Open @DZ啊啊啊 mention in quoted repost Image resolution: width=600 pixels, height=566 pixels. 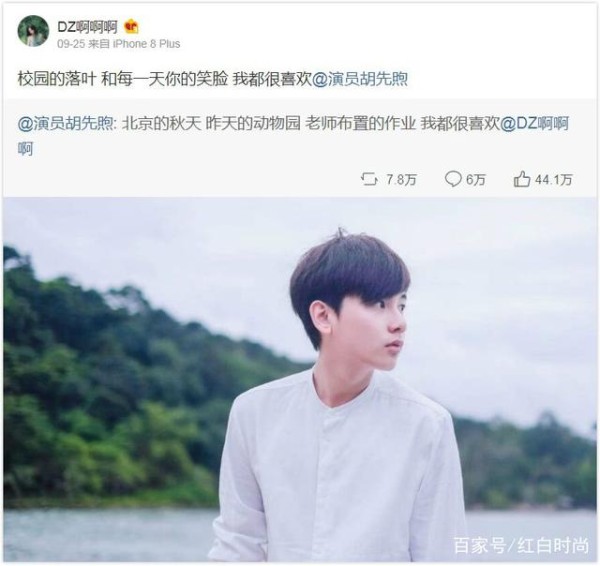pyautogui.click(x=293, y=136)
